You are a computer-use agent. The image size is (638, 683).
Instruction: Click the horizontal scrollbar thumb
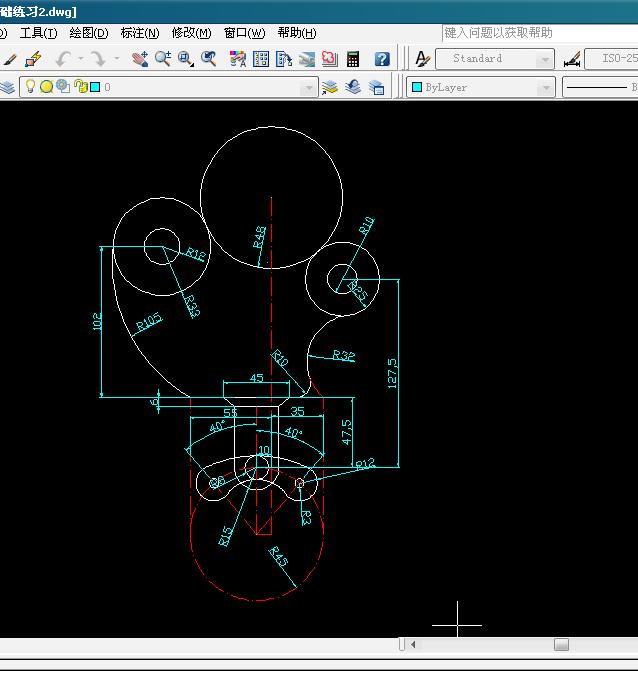click(x=561, y=644)
